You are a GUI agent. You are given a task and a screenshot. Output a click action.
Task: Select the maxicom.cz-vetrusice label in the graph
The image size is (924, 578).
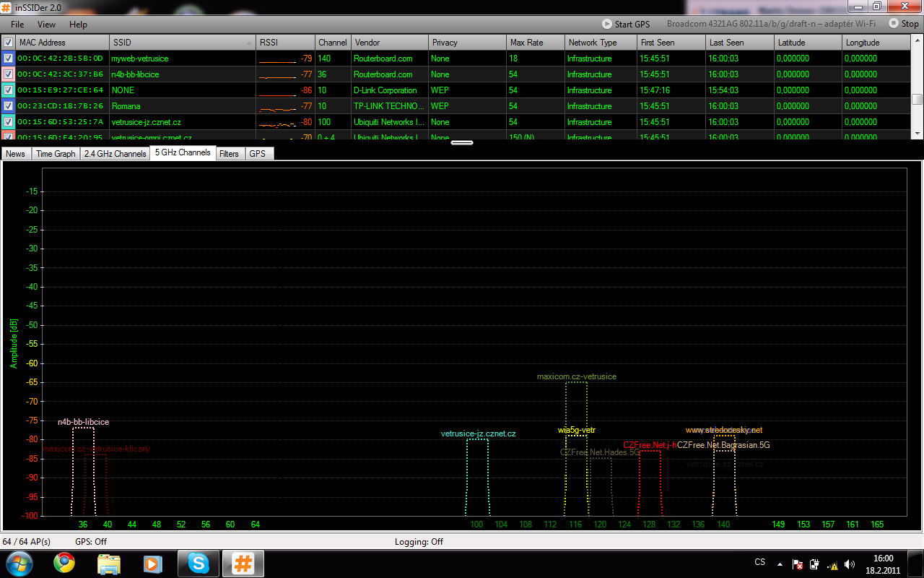[x=576, y=376]
